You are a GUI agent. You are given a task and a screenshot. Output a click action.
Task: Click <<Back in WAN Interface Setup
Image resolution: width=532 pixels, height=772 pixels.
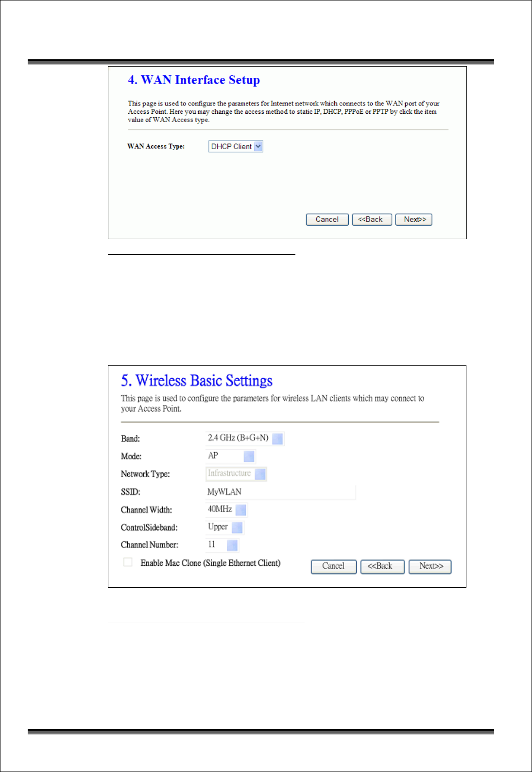point(372,219)
